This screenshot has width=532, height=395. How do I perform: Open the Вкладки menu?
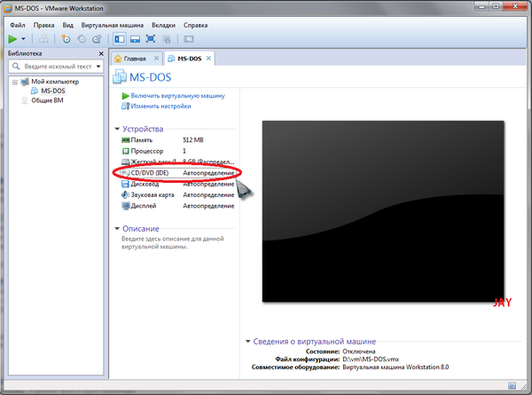pyautogui.click(x=163, y=25)
